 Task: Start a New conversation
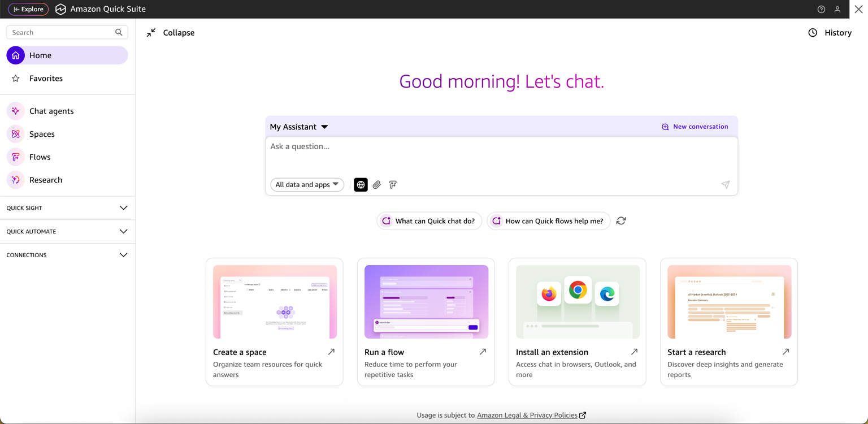tap(695, 127)
